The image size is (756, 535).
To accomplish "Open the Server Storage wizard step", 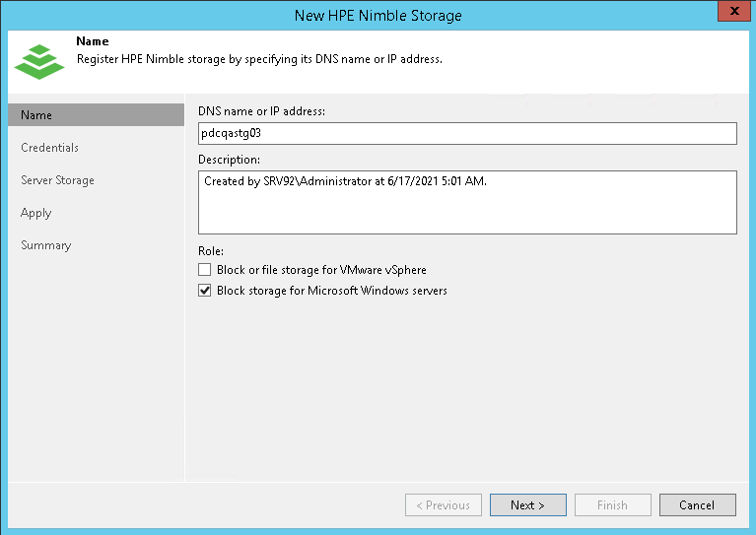I will [57, 180].
